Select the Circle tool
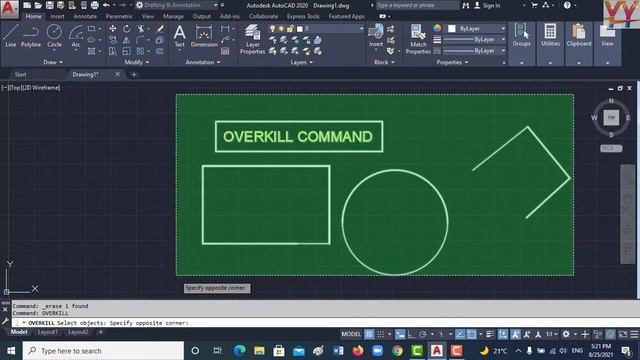Image resolution: width=640 pixels, height=360 pixels. click(x=54, y=36)
